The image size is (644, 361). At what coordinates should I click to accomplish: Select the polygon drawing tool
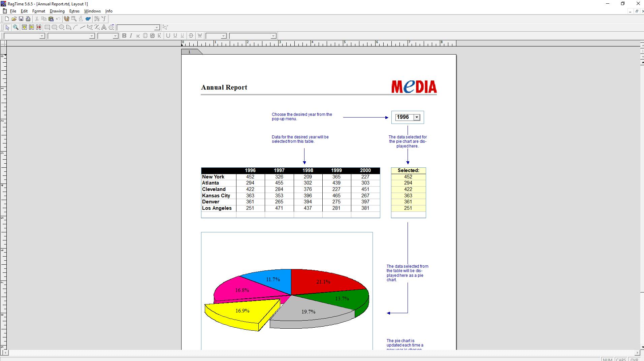pyautogui.click(x=90, y=27)
